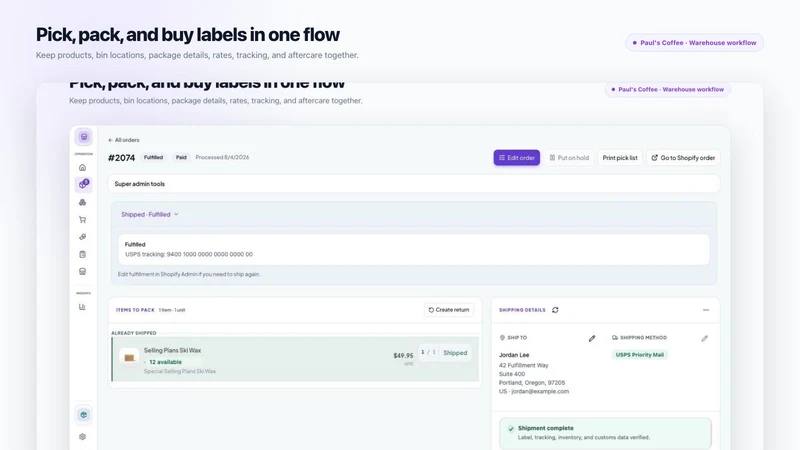Click the USPS Priority Mail badge

639,355
